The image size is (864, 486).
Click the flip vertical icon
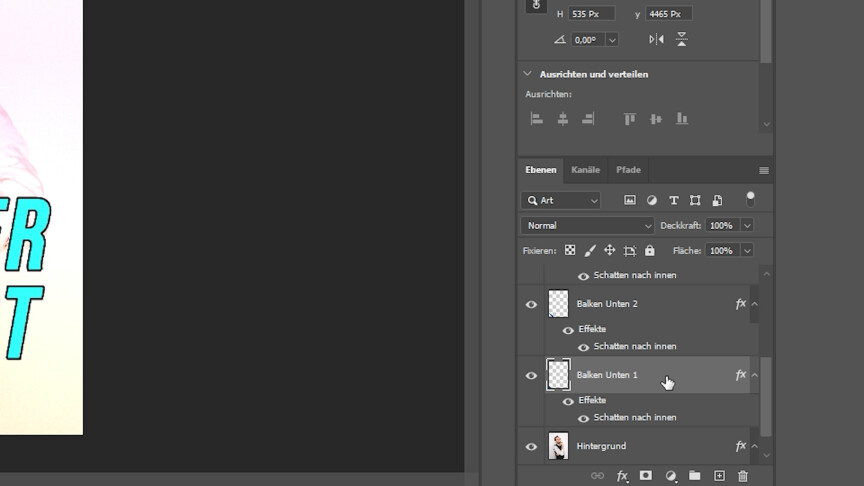pos(681,39)
